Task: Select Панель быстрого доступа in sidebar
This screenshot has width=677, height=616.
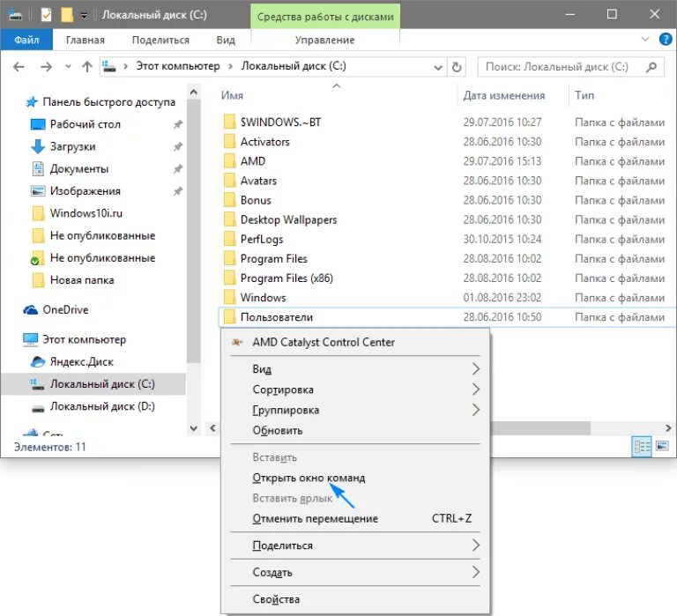Action: tap(108, 102)
